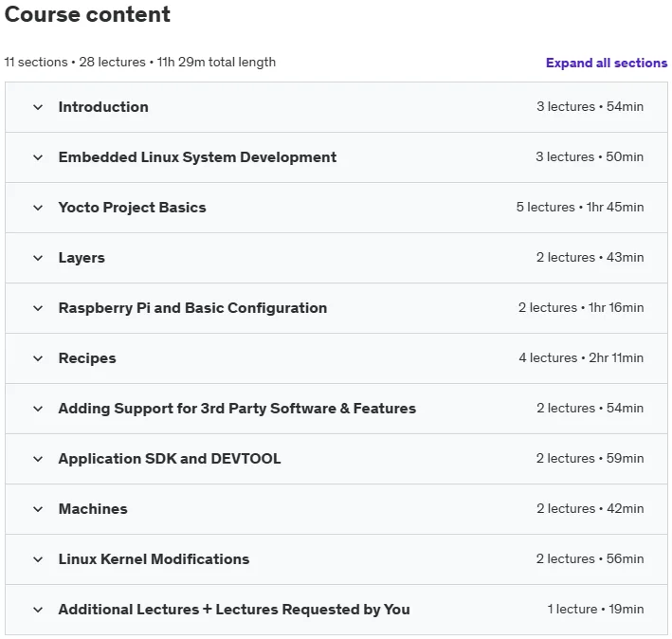Select the Linux Kernel Modifications title
The image size is (672, 639).
click(x=154, y=559)
